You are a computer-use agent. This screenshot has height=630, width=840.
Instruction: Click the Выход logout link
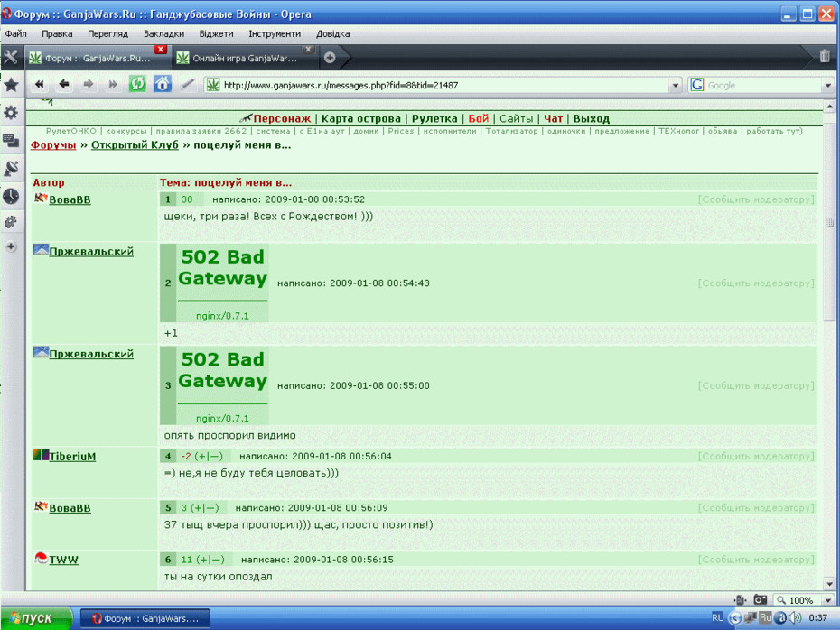click(592, 118)
